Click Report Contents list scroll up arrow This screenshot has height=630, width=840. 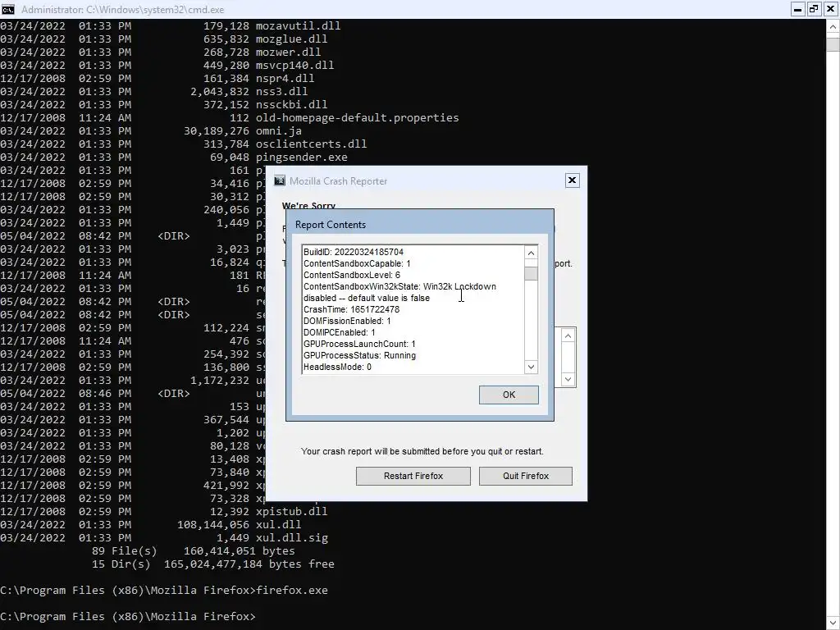click(x=531, y=253)
